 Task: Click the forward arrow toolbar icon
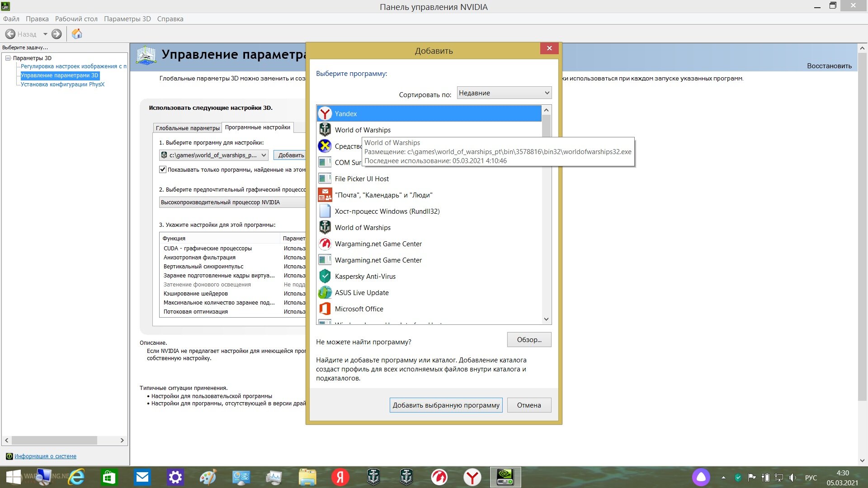pos(57,34)
